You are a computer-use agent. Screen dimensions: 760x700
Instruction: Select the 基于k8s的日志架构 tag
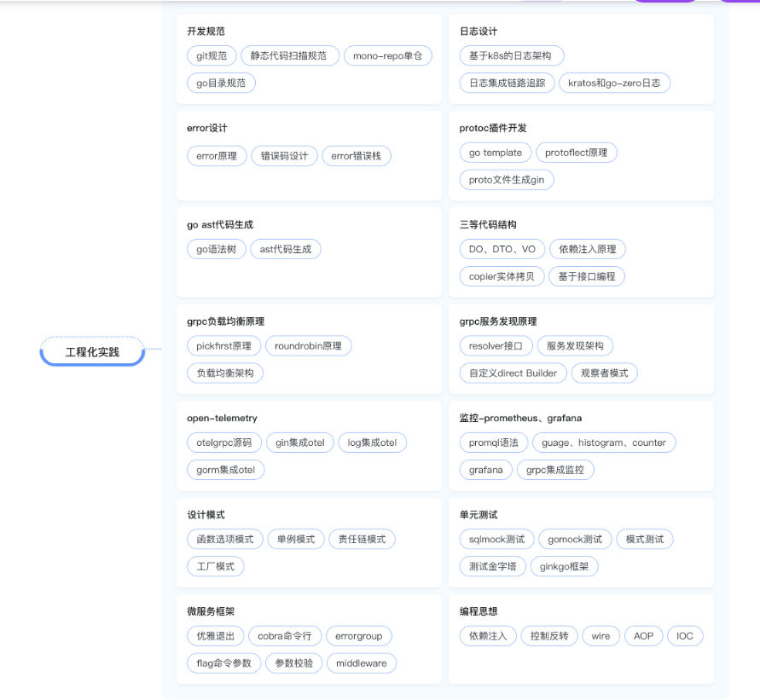pos(511,55)
